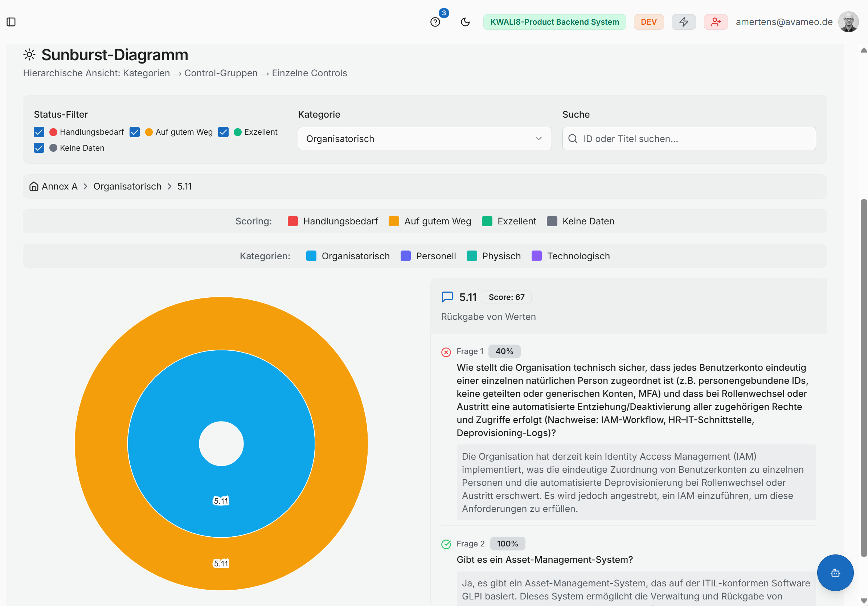Open the user avatar menu
Image resolution: width=868 pixels, height=606 pixels.
coord(848,22)
